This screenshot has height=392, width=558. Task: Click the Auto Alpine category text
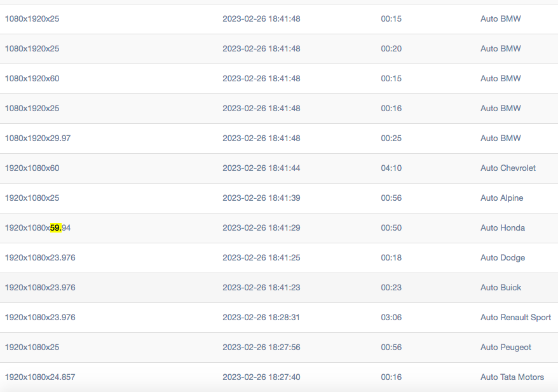click(502, 198)
